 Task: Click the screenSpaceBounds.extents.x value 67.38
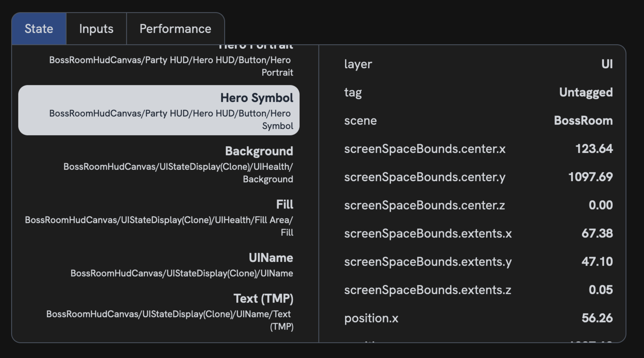pyautogui.click(x=597, y=233)
